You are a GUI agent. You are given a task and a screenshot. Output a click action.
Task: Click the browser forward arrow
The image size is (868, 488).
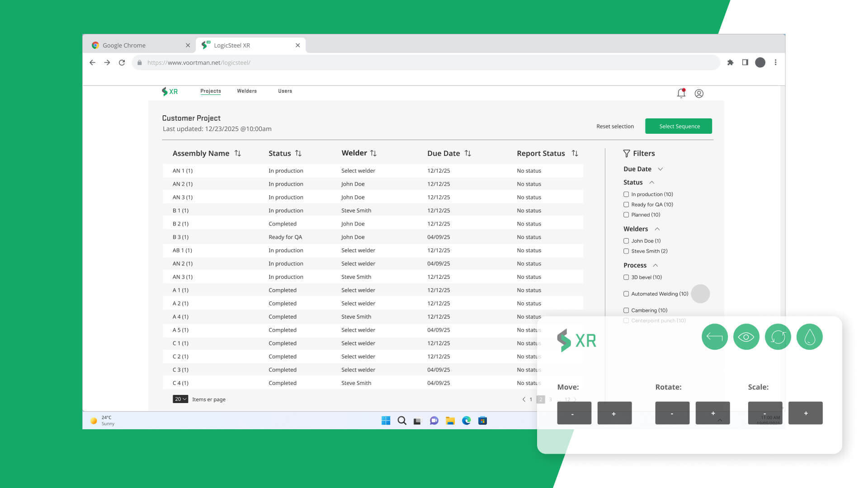(x=107, y=63)
